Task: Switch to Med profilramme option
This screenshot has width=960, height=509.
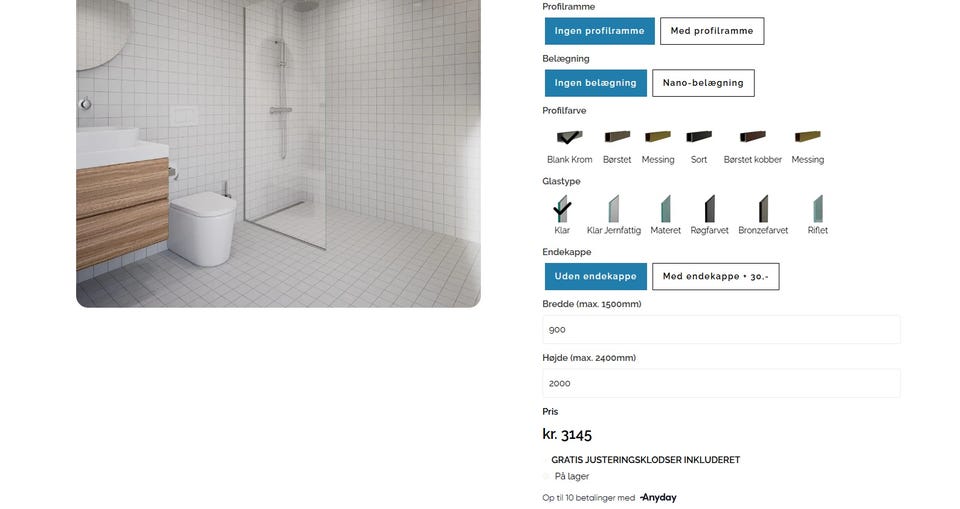Action: tap(712, 31)
